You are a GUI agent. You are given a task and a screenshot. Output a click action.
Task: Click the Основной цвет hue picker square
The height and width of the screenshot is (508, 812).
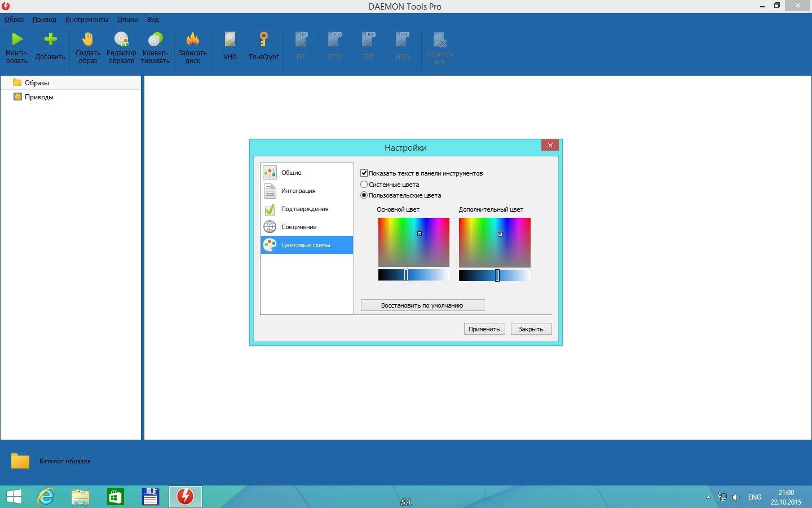[x=414, y=242]
